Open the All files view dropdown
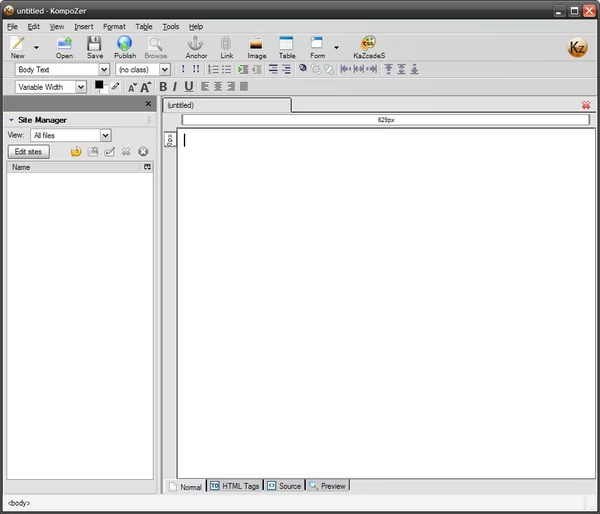Viewport: 600px width, 514px height. 71,135
